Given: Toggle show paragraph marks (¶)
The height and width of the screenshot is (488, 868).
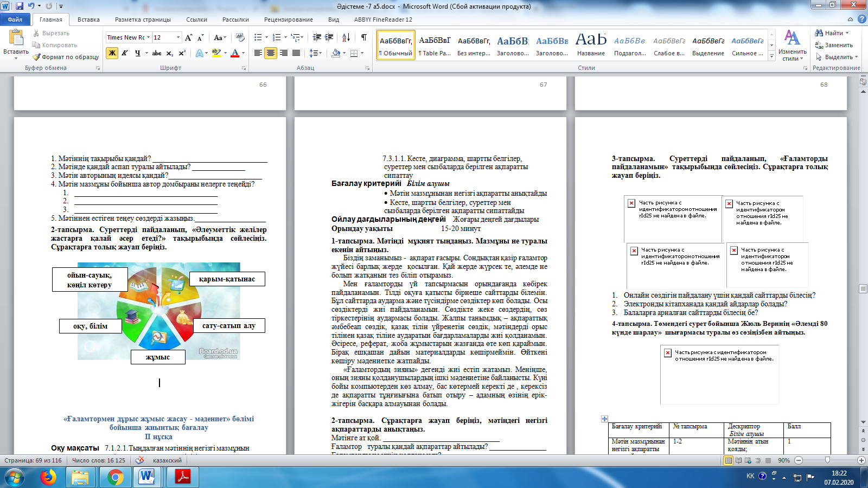Looking at the screenshot, I should coord(363,37).
